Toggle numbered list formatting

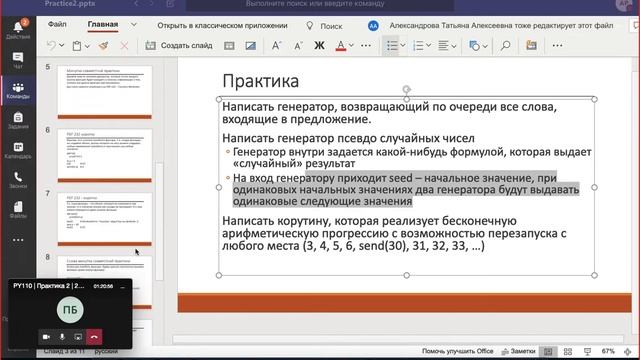[418, 45]
